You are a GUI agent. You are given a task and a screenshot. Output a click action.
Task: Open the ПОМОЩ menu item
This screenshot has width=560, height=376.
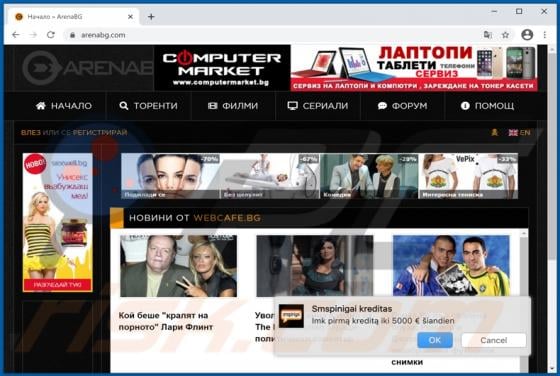coord(488,106)
